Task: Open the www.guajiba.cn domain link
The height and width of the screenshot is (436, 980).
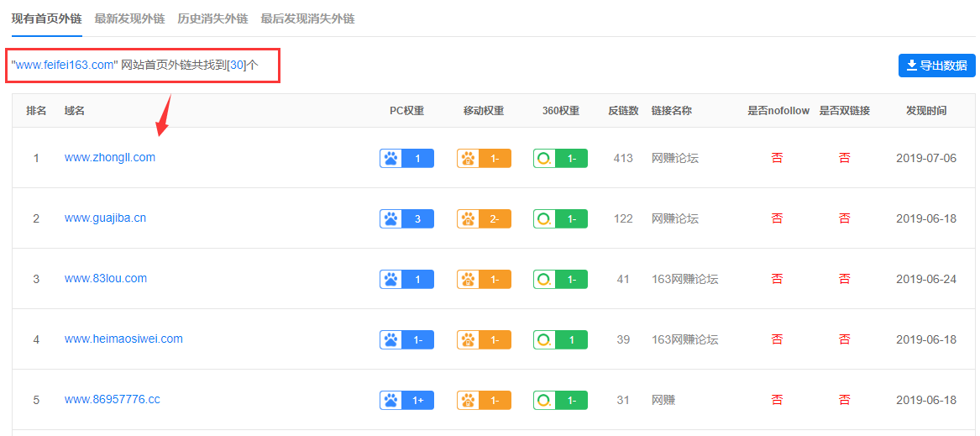Action: (x=105, y=218)
